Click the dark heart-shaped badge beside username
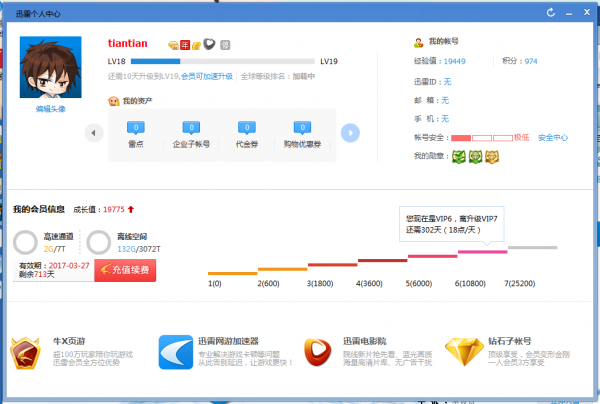The image size is (600, 404). click(x=209, y=44)
